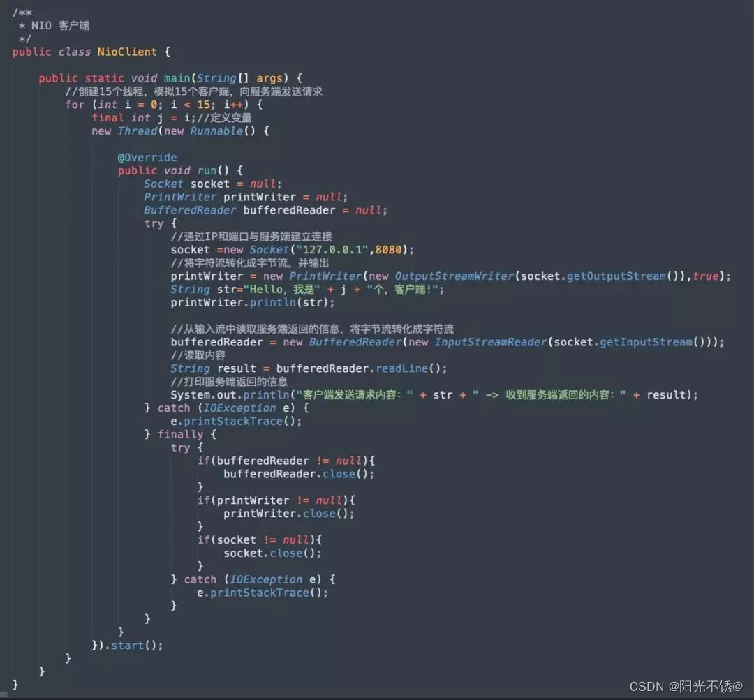Click OutputStreamWriter in the printWriter line
Screen dimensions: 754x700
(454, 276)
